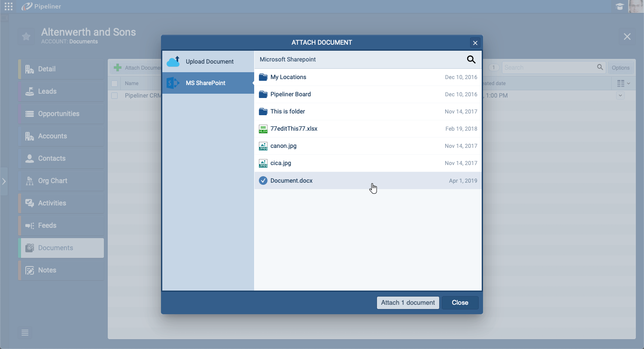Open the My Locations folder
The image size is (644, 349).
pyautogui.click(x=288, y=77)
